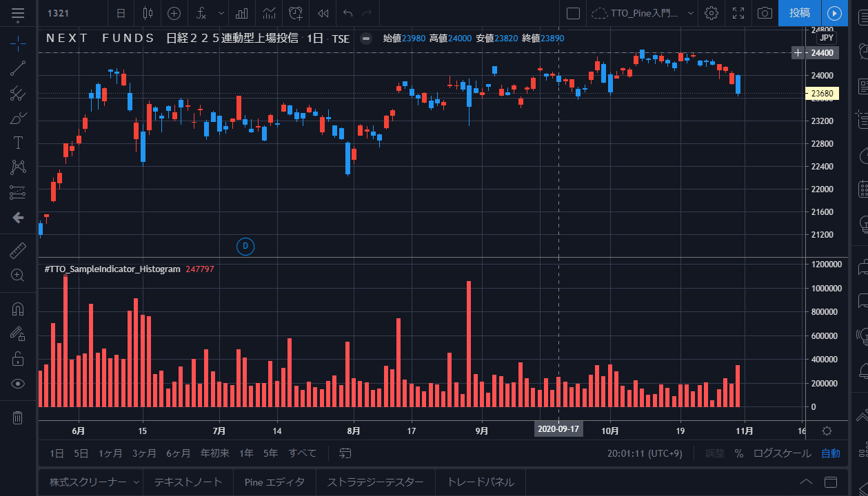This screenshot has height=496, width=868.
Task: Select the zoom in magnifier tool
Action: pyautogui.click(x=18, y=276)
